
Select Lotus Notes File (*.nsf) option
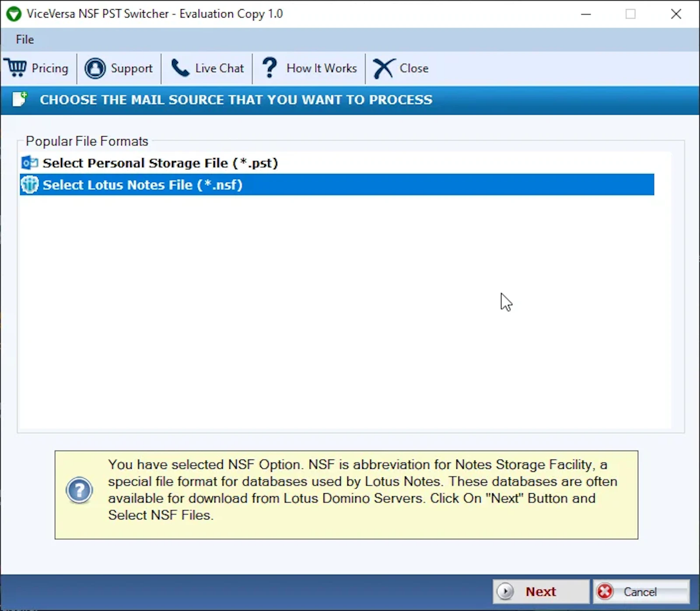tap(337, 185)
